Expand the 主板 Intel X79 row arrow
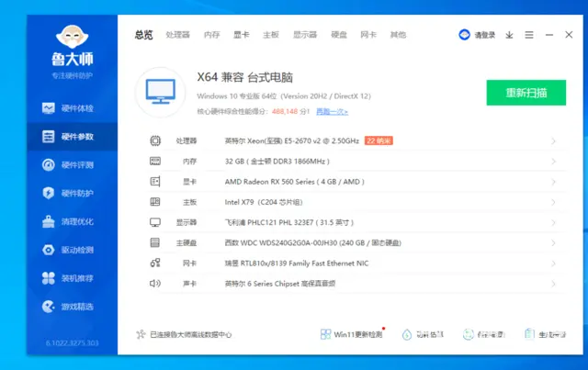The height and width of the screenshot is (370, 588). 553,202
